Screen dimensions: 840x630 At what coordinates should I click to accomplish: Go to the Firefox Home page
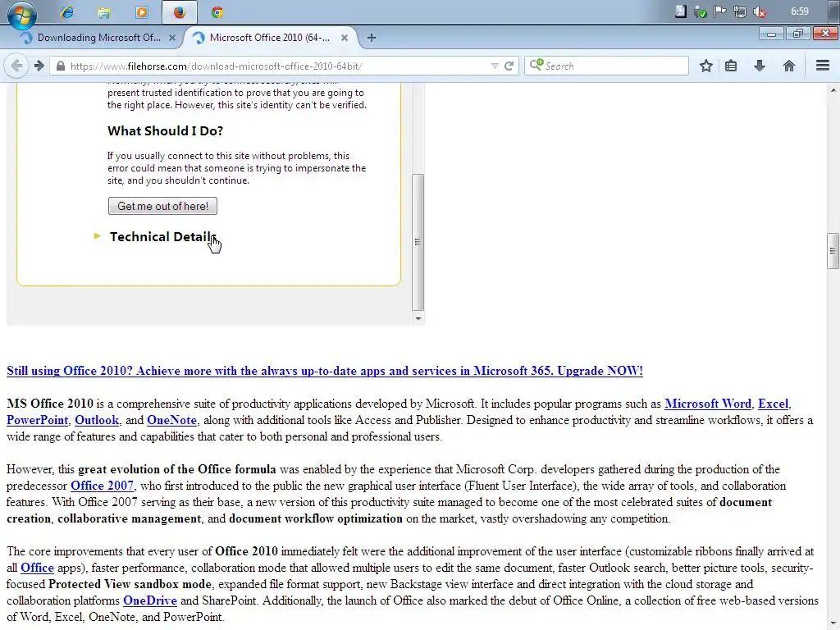(788, 66)
